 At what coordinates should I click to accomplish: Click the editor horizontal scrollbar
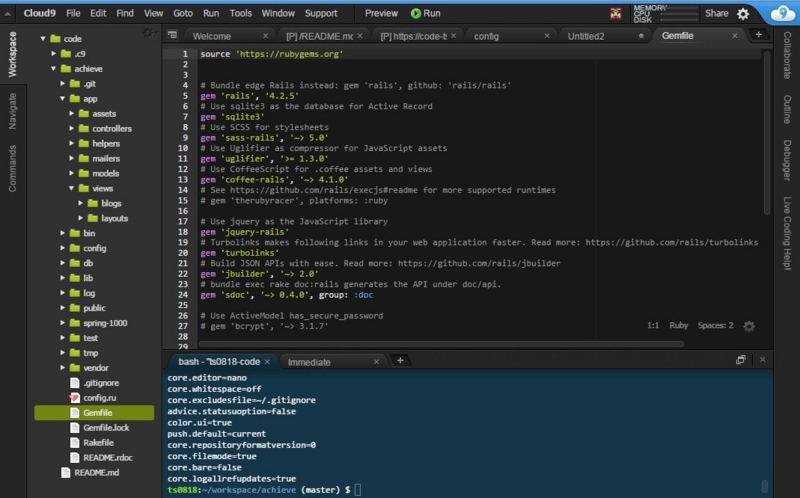(441, 344)
